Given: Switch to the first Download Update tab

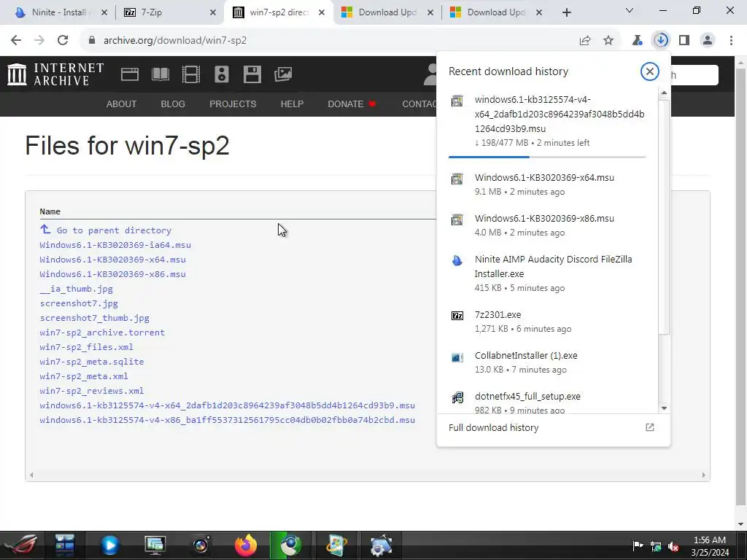Looking at the screenshot, I should [x=387, y=12].
